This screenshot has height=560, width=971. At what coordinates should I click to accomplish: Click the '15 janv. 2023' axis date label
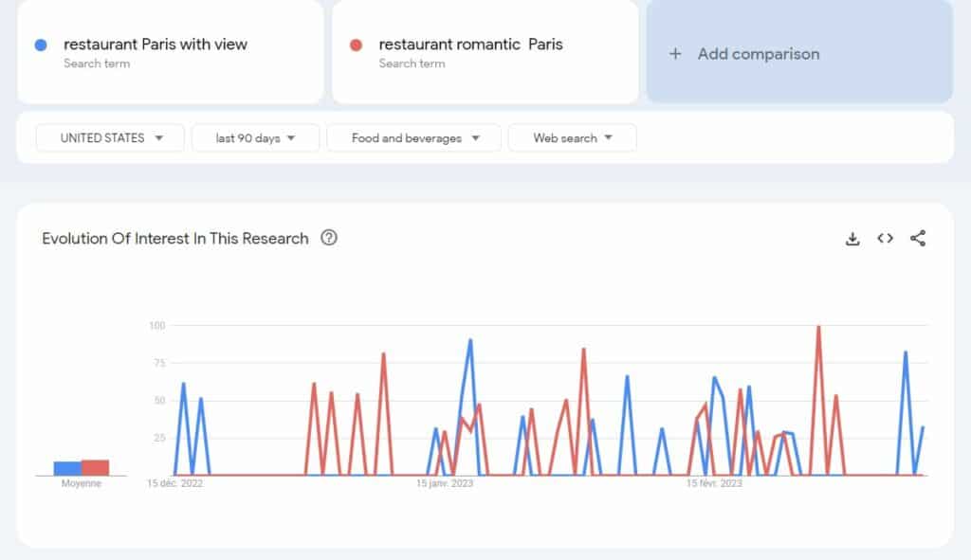pyautogui.click(x=443, y=482)
